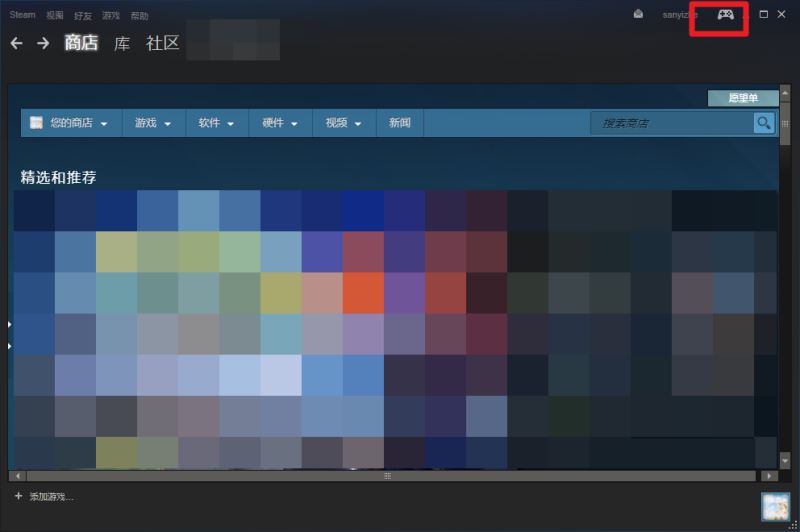Close the Steam window
Screen dimensions: 800x532
(x=781, y=14)
